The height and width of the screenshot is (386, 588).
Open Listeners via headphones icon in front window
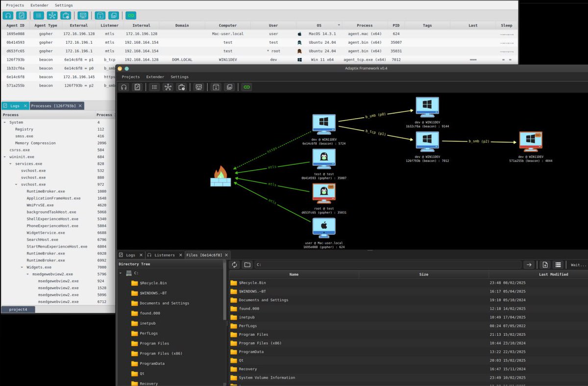tap(124, 87)
